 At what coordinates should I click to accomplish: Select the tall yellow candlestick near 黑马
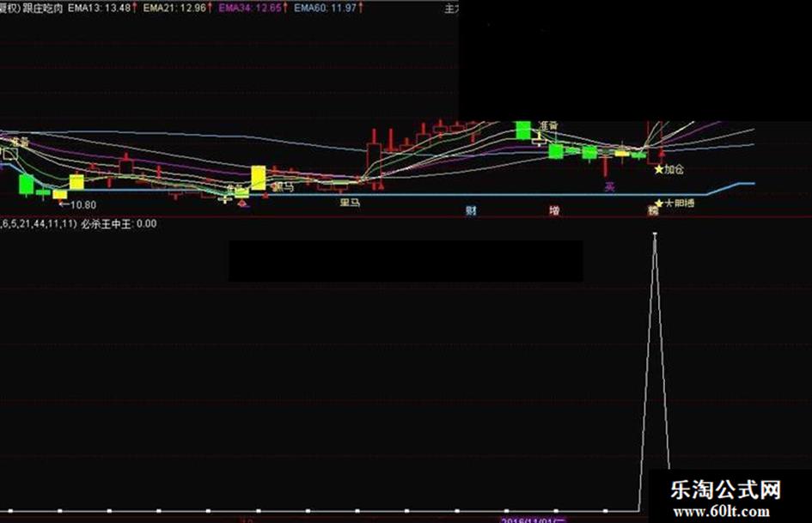258,178
